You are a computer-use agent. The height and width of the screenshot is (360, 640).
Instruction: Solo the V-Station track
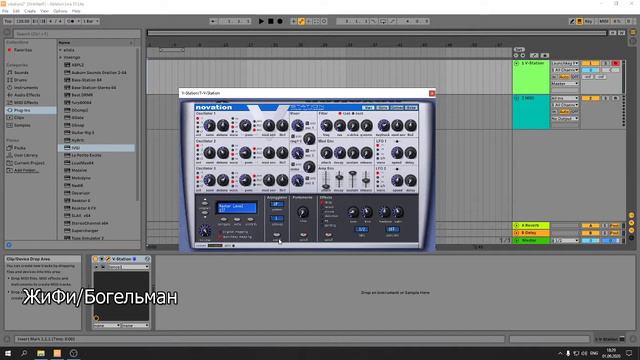[x=606, y=63]
